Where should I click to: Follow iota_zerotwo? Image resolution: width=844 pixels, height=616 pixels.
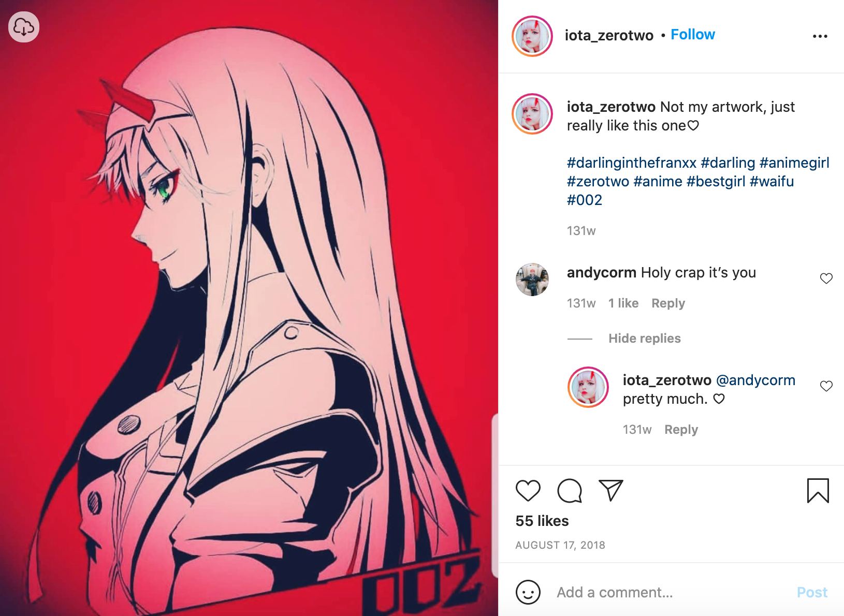(x=693, y=35)
